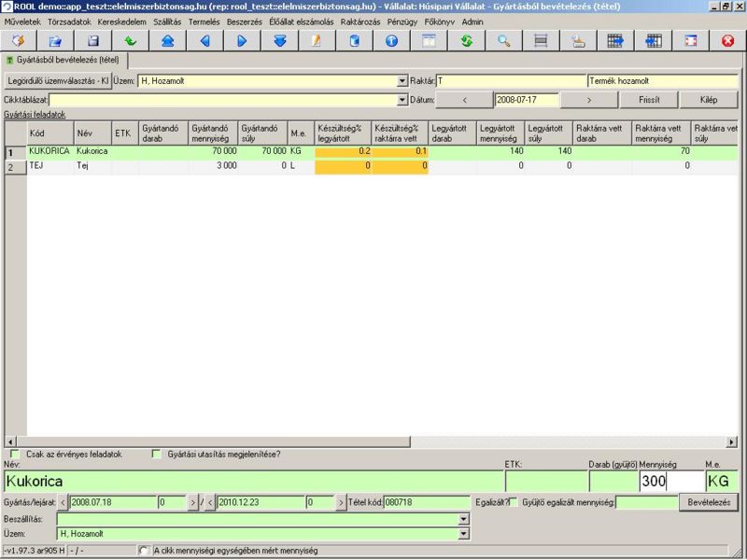
Task: Check the 'Egalizált?' checkbox
Action: [513, 502]
